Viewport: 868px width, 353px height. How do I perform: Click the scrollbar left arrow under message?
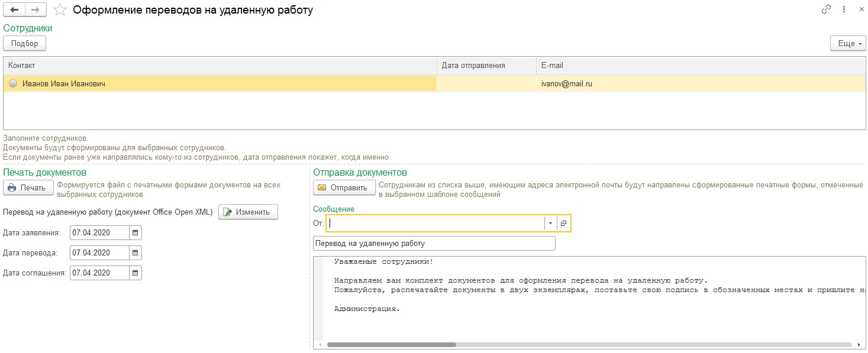pos(320,344)
